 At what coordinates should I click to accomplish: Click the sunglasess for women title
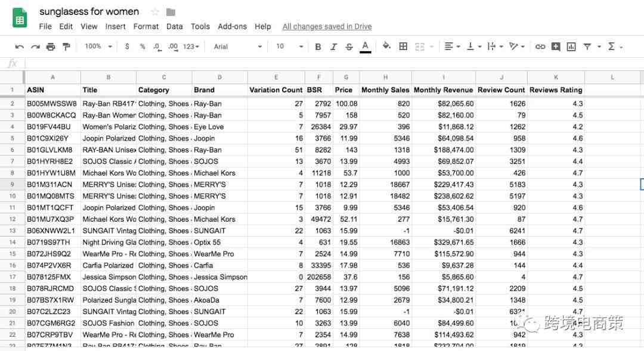tap(89, 11)
